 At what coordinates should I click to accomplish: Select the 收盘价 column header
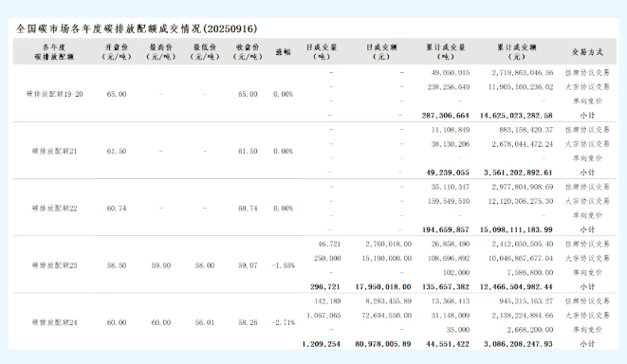coord(248,52)
